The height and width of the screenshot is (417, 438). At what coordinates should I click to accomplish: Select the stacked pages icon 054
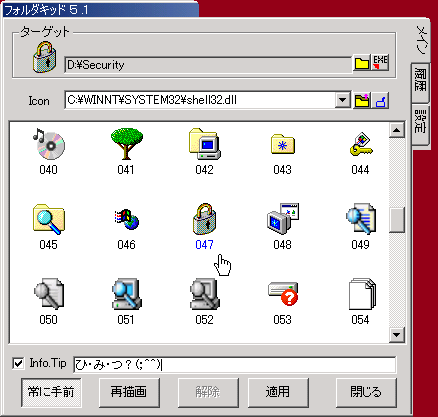tap(362, 294)
